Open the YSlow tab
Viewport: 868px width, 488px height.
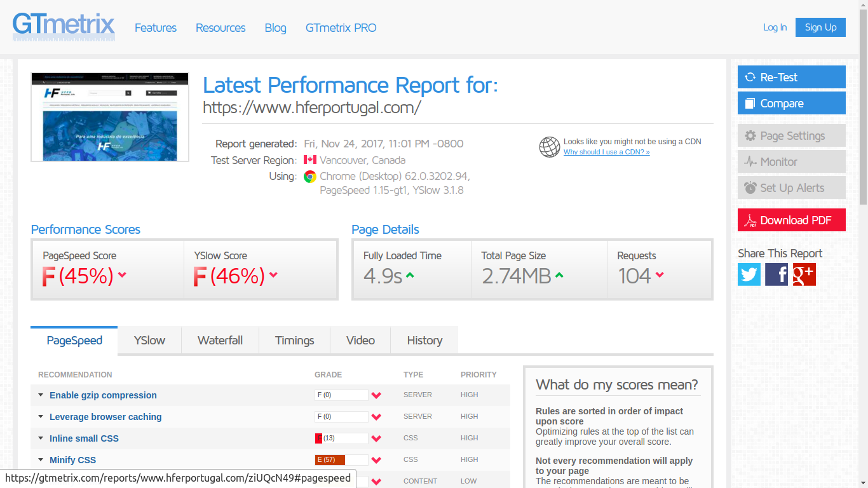tap(149, 340)
